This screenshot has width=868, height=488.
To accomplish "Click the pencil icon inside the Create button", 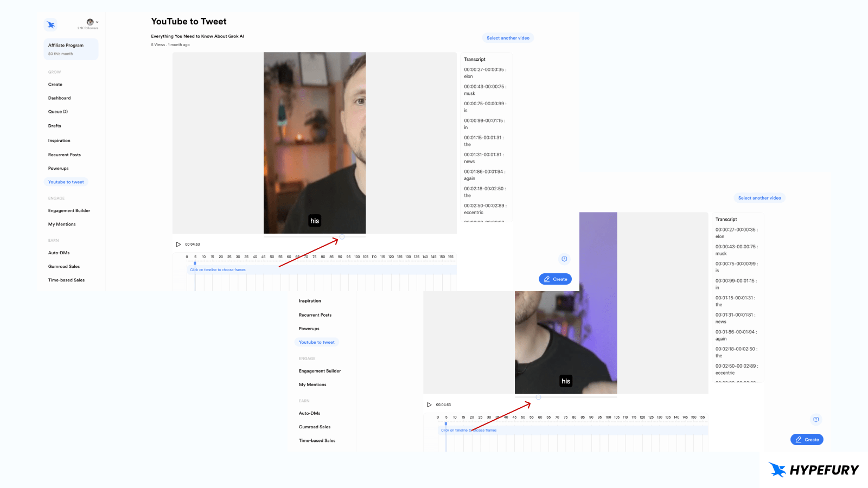I will pyautogui.click(x=547, y=279).
